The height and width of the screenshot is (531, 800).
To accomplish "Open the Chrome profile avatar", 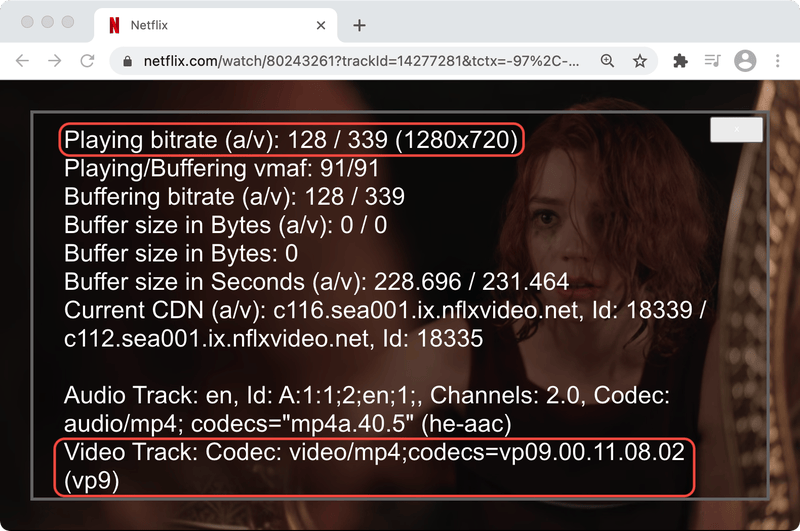I will pyautogui.click(x=745, y=61).
